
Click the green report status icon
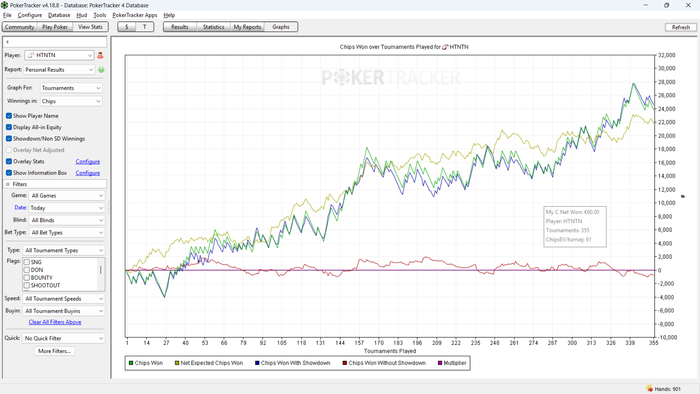[x=101, y=70]
